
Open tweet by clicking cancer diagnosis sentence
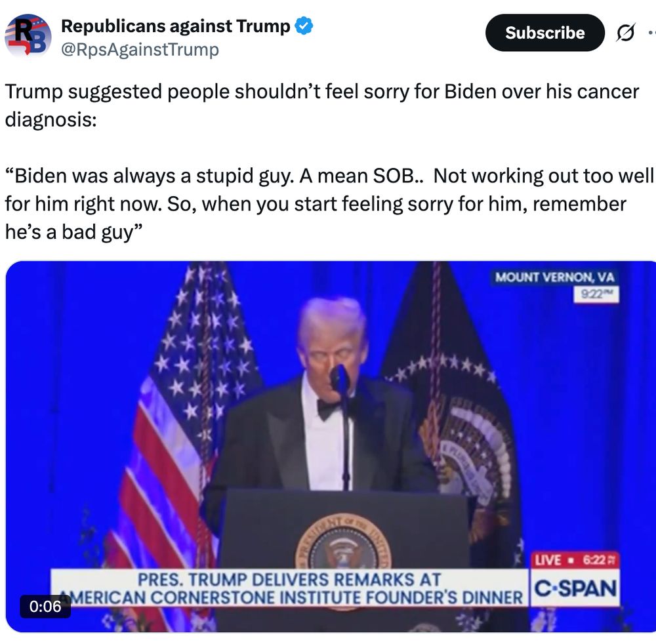(321, 106)
